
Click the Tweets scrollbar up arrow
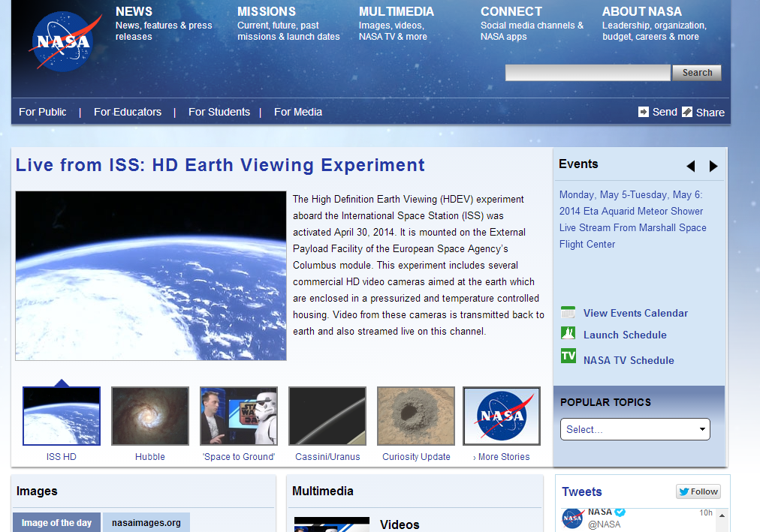point(722,515)
